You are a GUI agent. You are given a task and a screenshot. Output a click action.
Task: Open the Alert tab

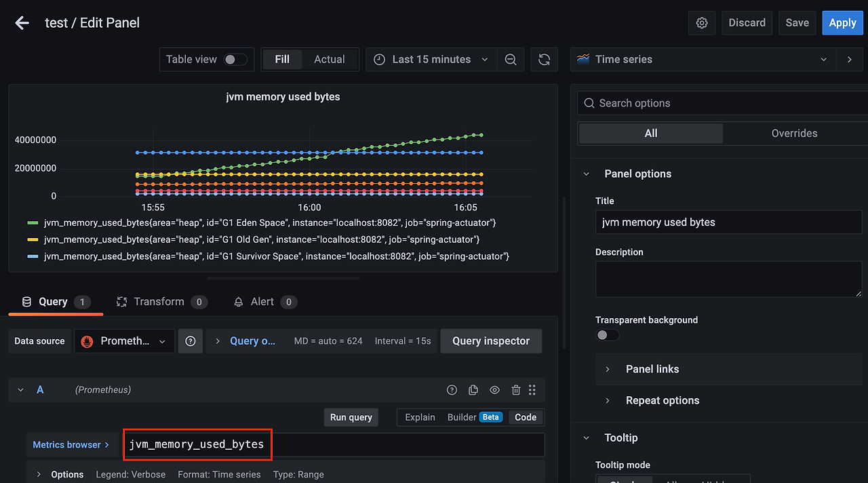(264, 302)
